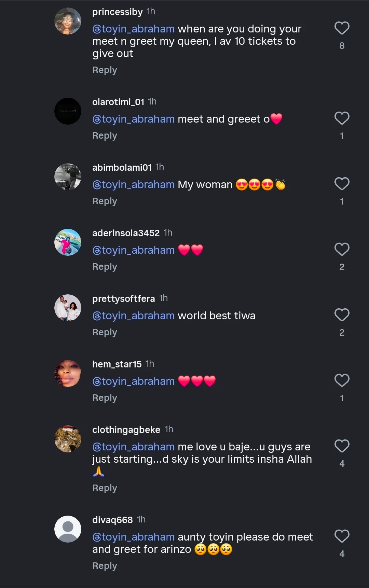The height and width of the screenshot is (588, 369).
Task: Heart divaq668's comment about arinzo
Action: point(342,536)
